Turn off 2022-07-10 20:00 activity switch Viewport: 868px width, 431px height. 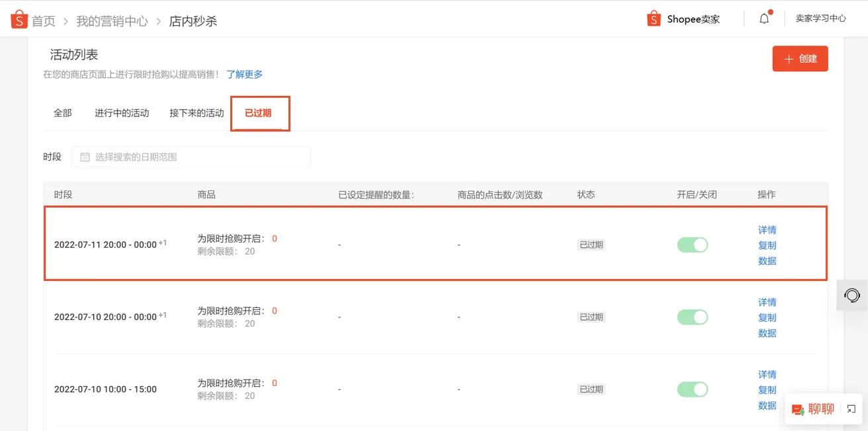point(692,317)
